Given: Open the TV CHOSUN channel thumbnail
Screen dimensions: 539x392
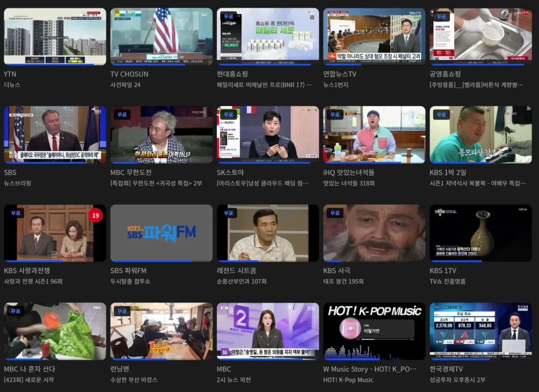Looking at the screenshot, I should (161, 37).
